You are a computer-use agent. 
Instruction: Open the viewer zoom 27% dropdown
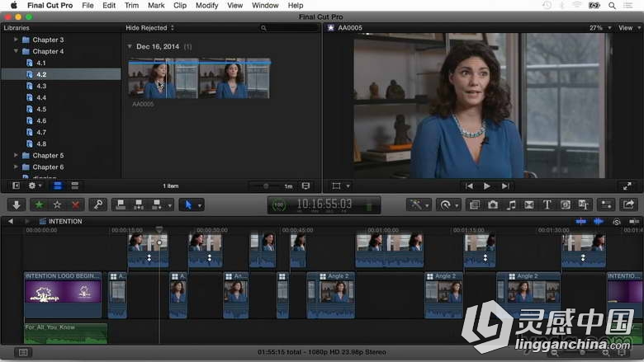pyautogui.click(x=600, y=28)
